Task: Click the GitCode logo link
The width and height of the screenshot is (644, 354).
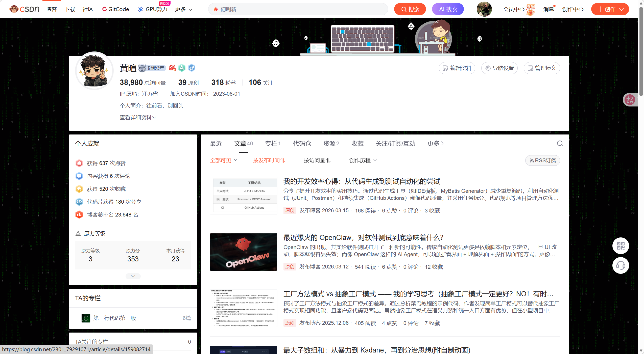Action: click(x=115, y=9)
